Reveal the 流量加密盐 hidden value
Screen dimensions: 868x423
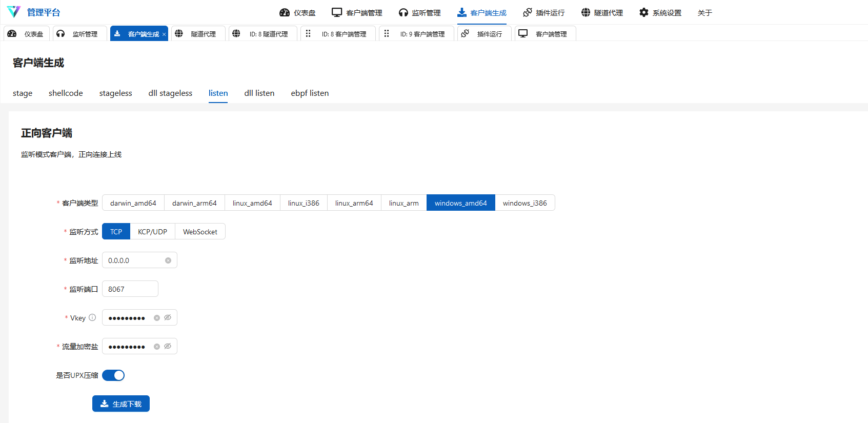coord(168,347)
